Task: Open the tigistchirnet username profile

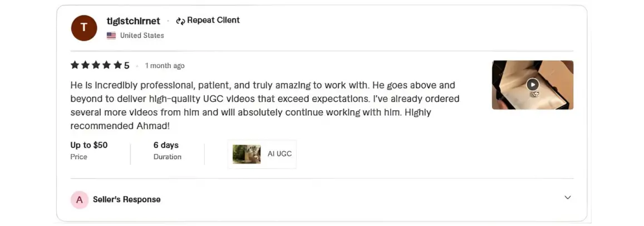Action: click(133, 21)
